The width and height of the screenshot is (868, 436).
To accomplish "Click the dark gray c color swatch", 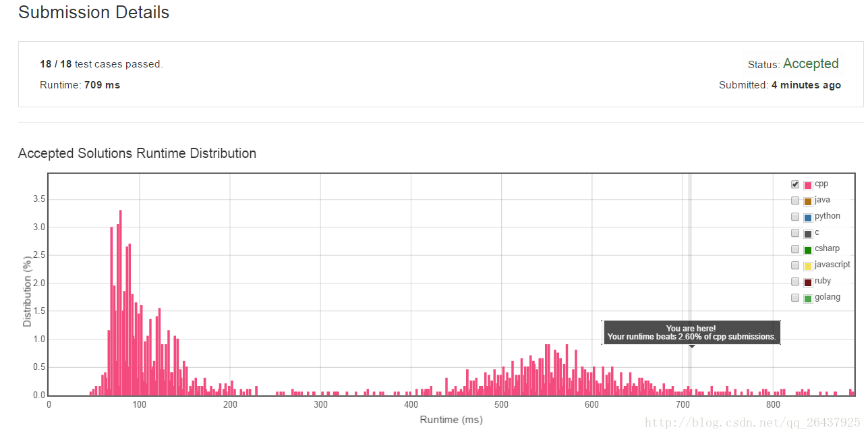I will coord(808,234).
